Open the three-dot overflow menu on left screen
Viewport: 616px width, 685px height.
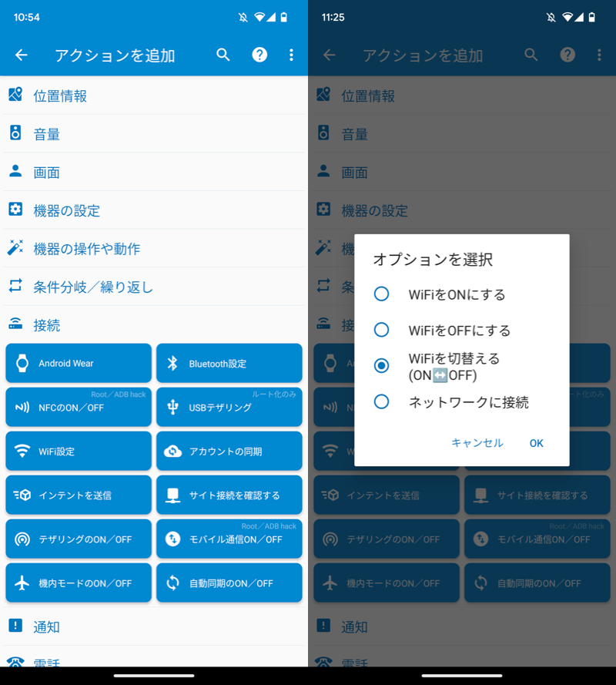[291, 55]
